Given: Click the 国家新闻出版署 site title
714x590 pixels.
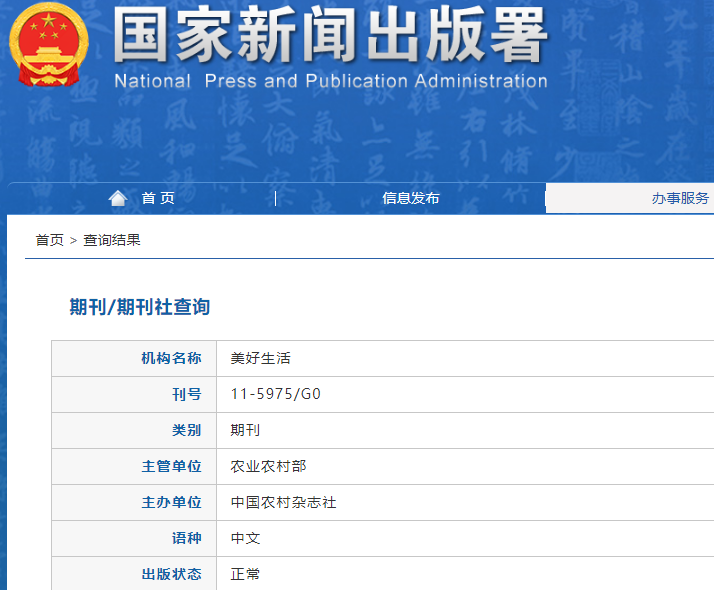Looking at the screenshot, I should tap(330, 37).
